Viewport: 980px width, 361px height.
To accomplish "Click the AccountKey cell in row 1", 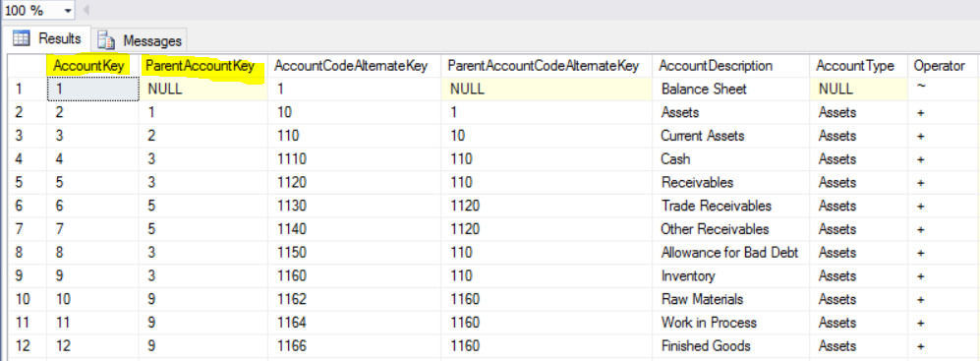I will (x=93, y=89).
